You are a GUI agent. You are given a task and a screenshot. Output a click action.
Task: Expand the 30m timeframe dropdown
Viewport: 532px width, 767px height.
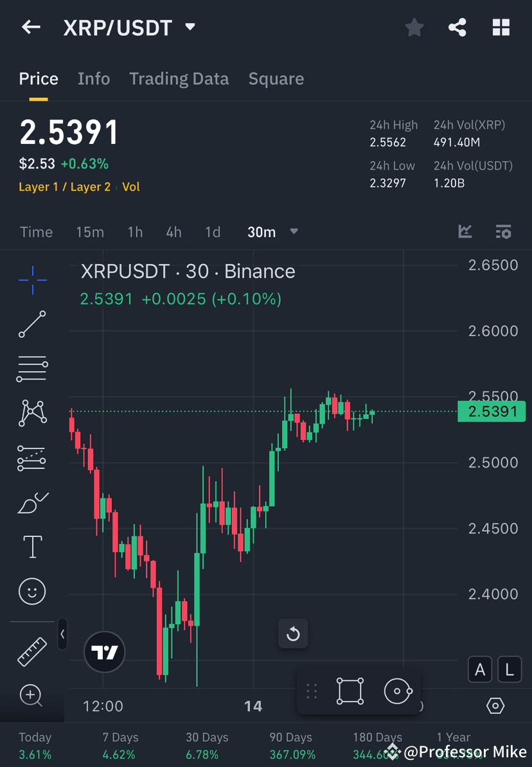click(294, 232)
